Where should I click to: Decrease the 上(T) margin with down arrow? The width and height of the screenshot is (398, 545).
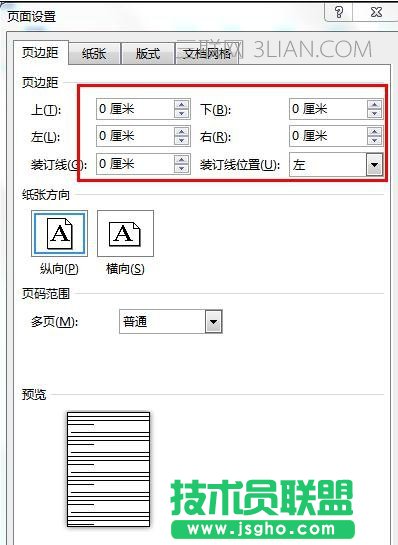(x=182, y=114)
